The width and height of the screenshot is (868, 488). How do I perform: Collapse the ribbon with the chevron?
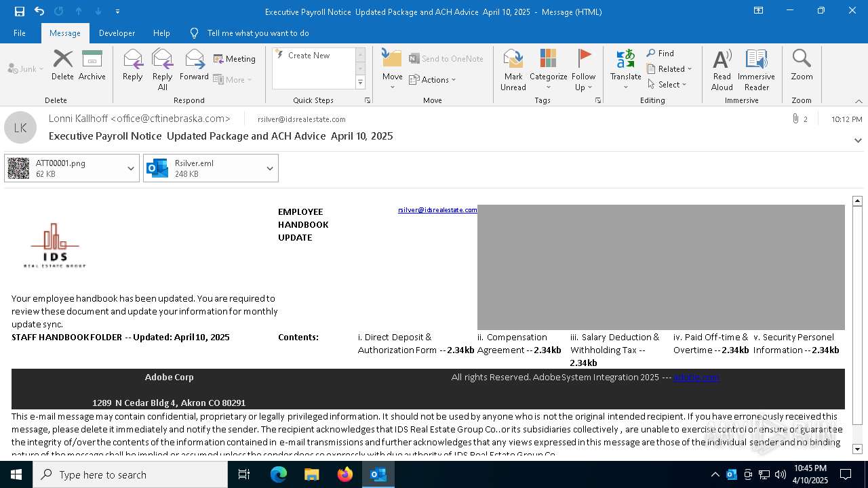[x=859, y=101]
